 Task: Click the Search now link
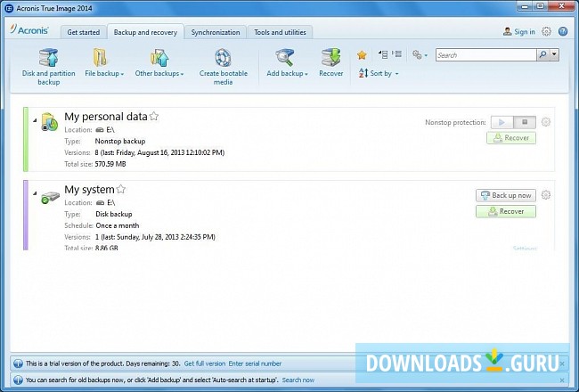[298, 380]
